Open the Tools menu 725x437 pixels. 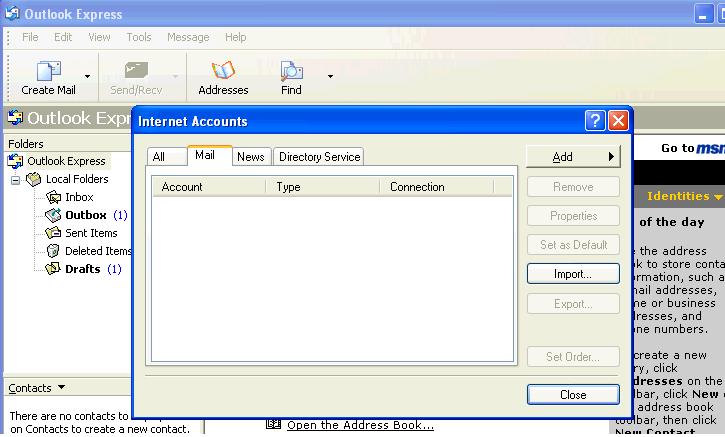pyautogui.click(x=139, y=37)
